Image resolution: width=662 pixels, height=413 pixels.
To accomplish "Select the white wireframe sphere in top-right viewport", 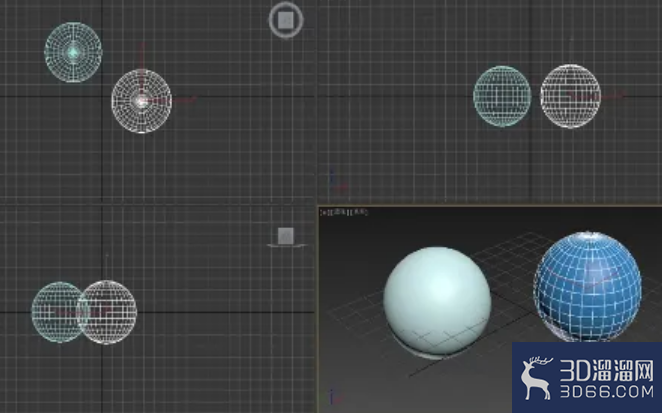I will [570, 96].
